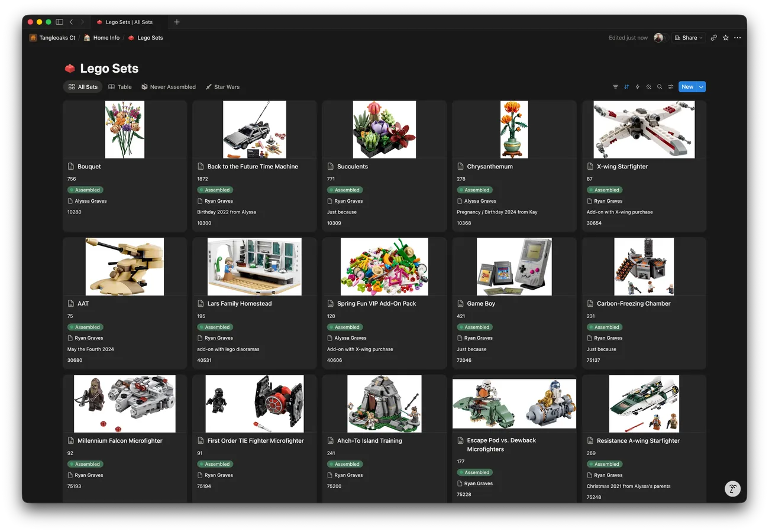Click Alyssa Graves on Spring Fun VIP card
769x532 pixels.
click(346, 339)
